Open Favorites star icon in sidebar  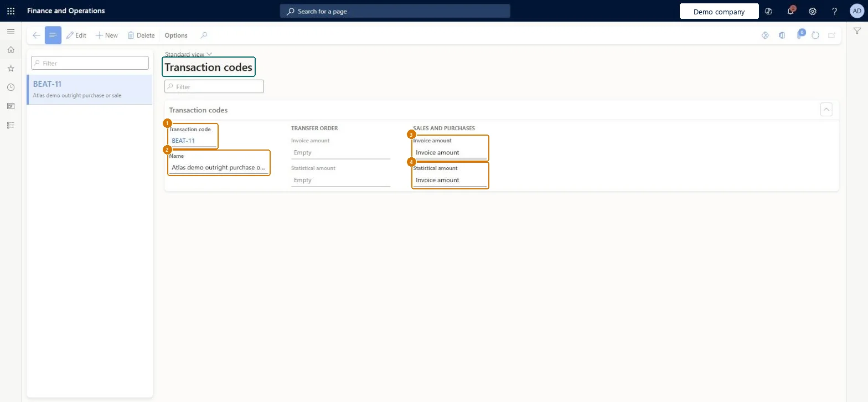tap(11, 69)
